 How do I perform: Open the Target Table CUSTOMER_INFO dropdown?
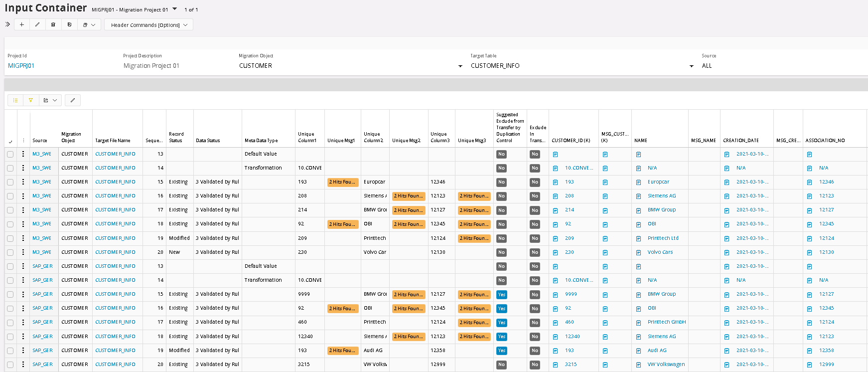pyautogui.click(x=691, y=66)
